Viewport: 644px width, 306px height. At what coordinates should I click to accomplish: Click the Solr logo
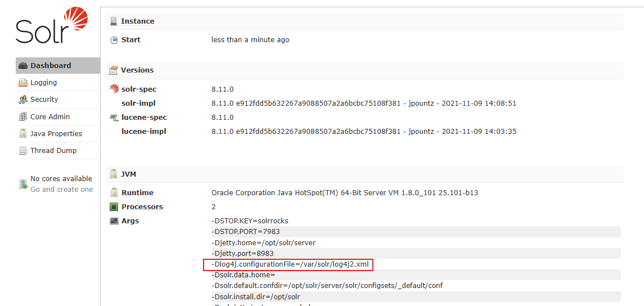(x=52, y=26)
